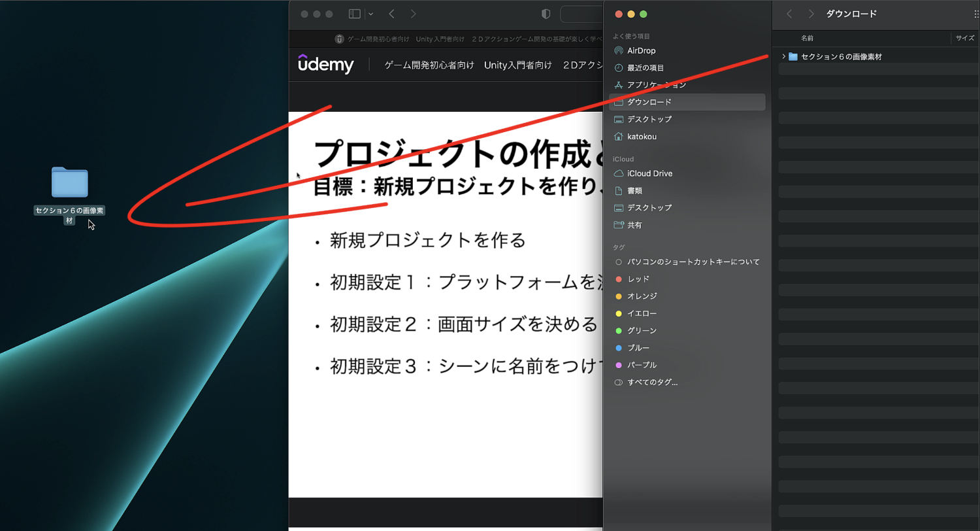
Task: Click the タグ sidebar section header
Action: pyautogui.click(x=618, y=247)
